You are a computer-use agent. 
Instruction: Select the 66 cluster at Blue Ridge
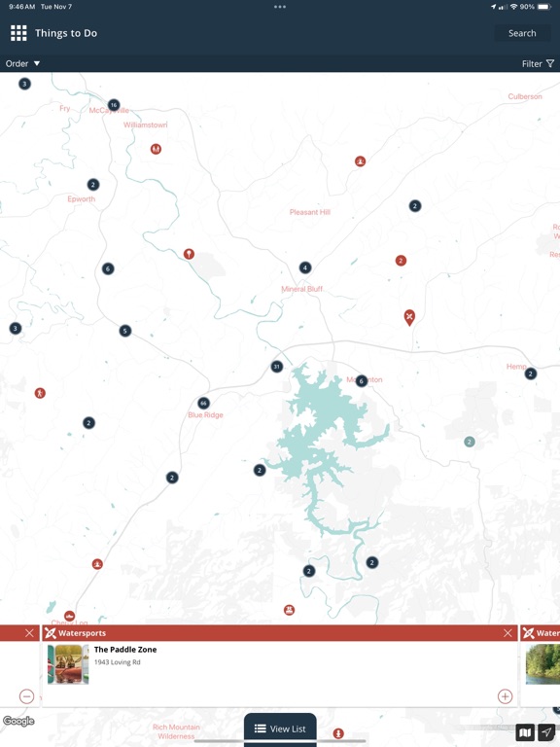(x=203, y=403)
